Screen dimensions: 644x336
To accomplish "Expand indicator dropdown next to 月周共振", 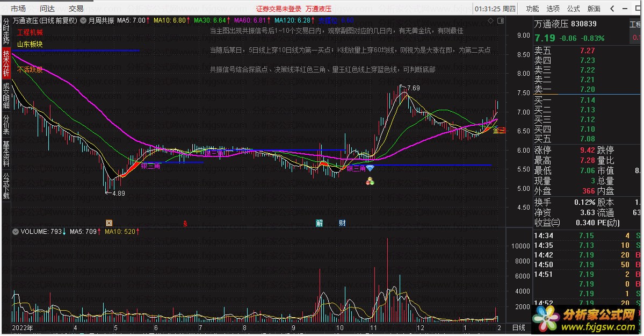I will click(83, 20).
